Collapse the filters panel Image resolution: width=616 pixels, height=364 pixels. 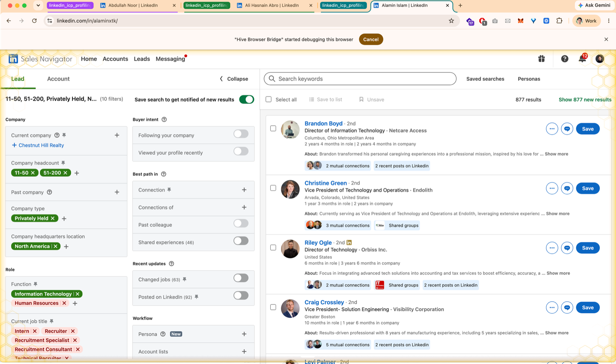(x=234, y=79)
